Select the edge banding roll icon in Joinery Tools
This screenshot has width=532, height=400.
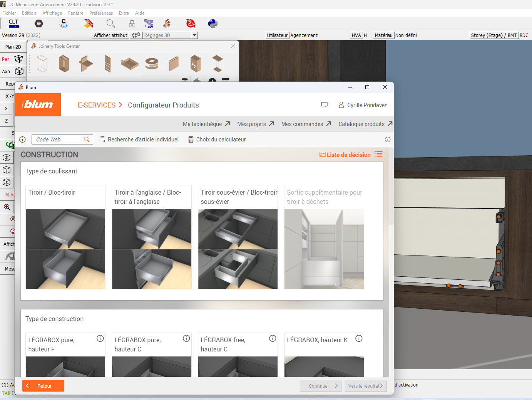tap(152, 64)
